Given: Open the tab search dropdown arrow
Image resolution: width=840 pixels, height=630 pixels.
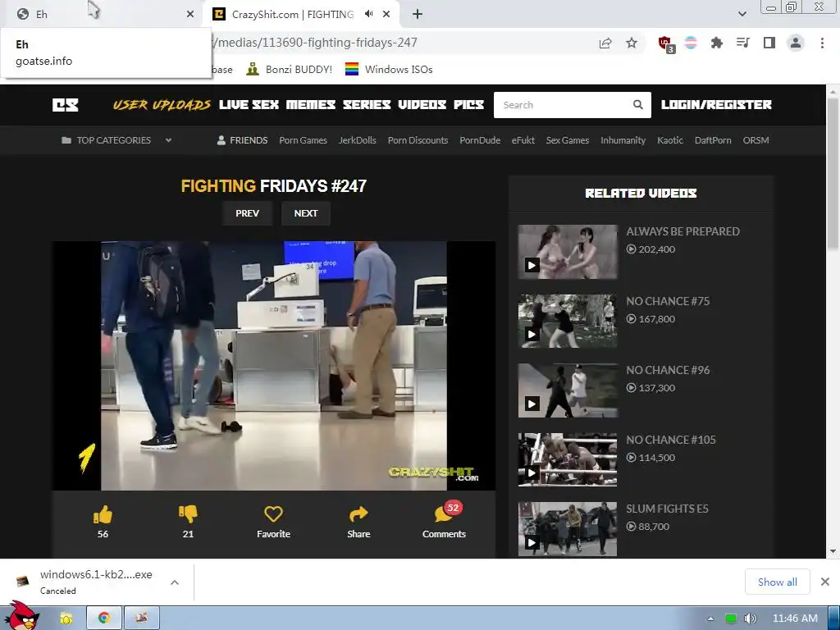Looking at the screenshot, I should pos(742,14).
